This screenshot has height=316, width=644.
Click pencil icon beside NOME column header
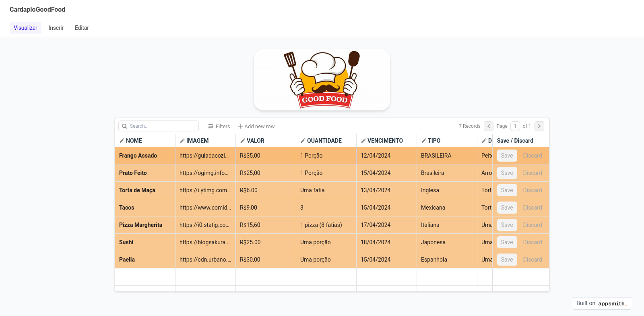[x=122, y=141]
